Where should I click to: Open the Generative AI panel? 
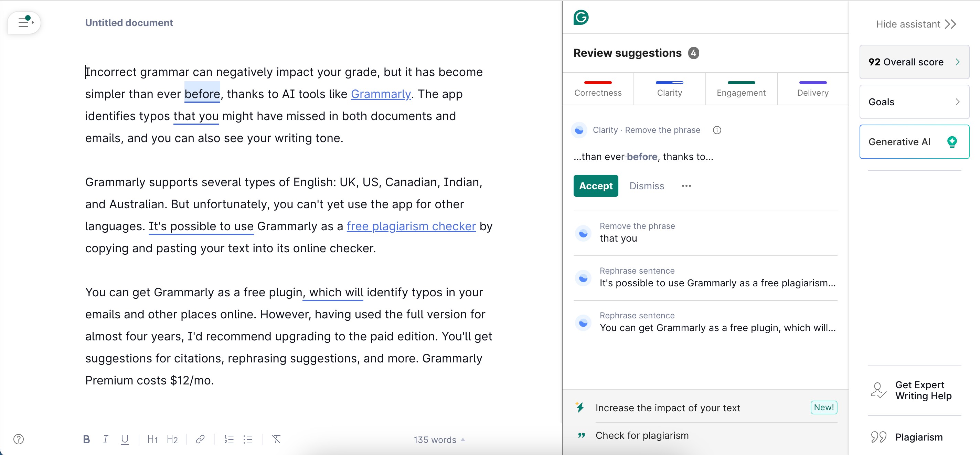[x=914, y=142]
